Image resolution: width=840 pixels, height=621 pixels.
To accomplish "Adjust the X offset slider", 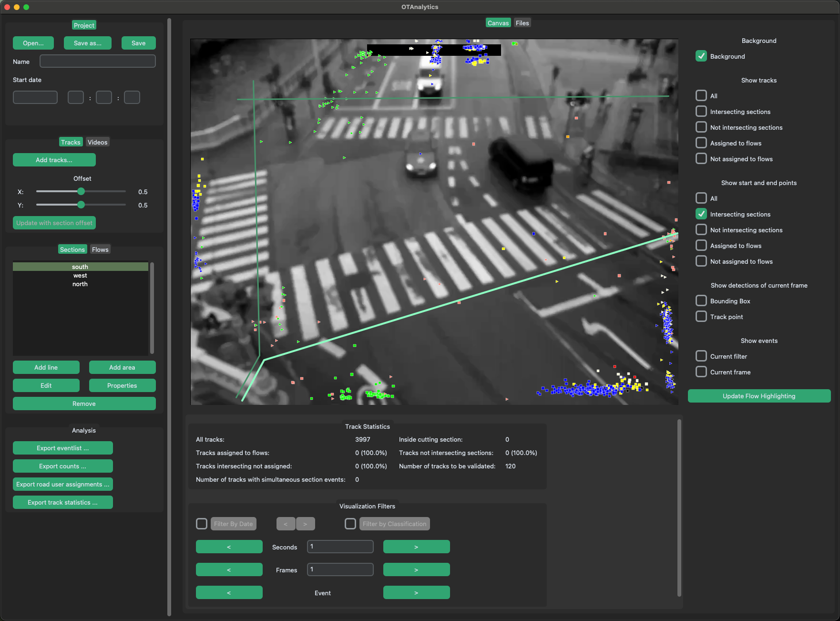I will click(x=81, y=191).
